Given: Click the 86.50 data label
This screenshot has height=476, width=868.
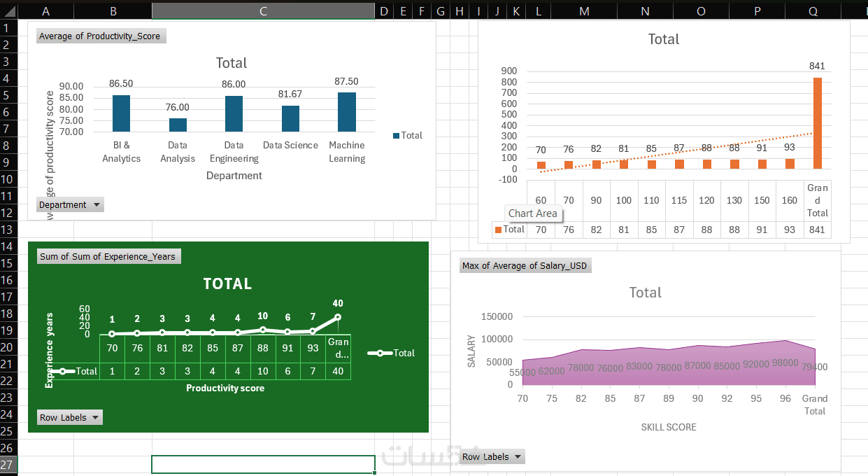Looking at the screenshot, I should (x=122, y=83).
